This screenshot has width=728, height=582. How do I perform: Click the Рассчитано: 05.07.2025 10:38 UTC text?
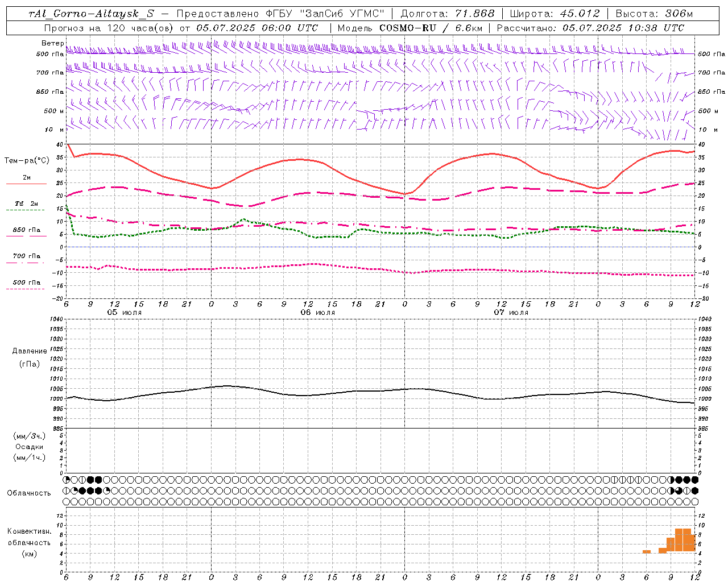pos(590,28)
